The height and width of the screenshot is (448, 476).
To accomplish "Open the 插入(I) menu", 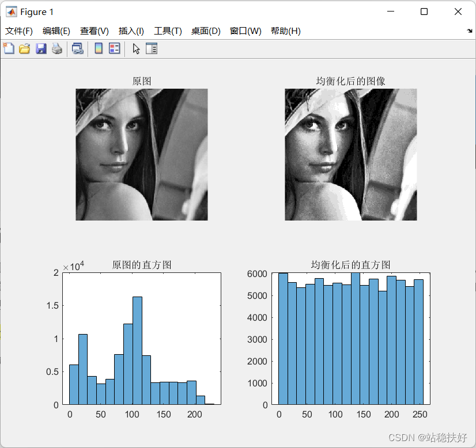I will click(131, 31).
